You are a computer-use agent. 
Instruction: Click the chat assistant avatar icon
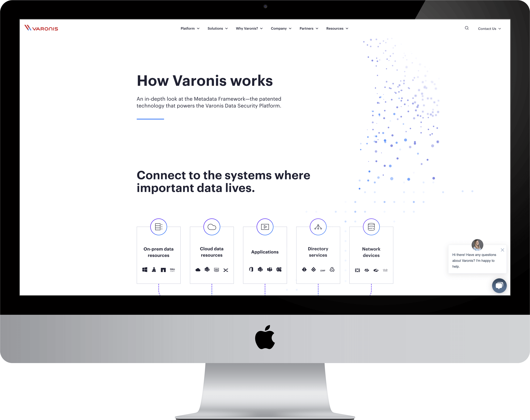(x=476, y=244)
